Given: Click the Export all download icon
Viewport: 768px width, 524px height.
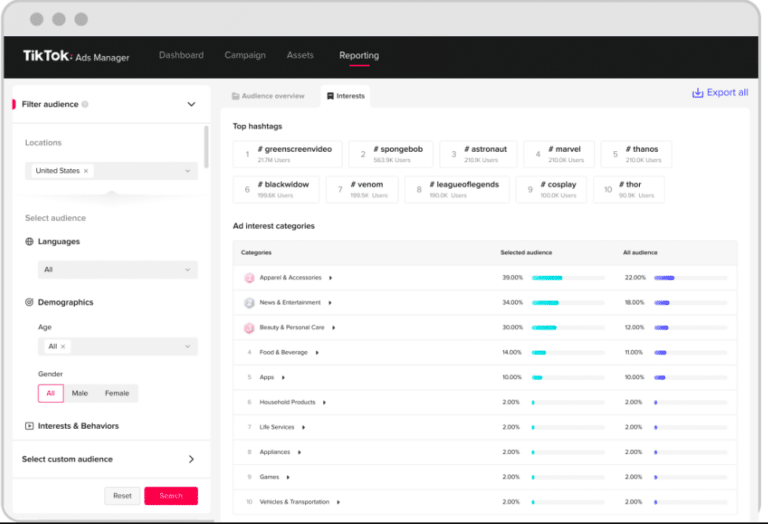Looking at the screenshot, I should pos(697,93).
